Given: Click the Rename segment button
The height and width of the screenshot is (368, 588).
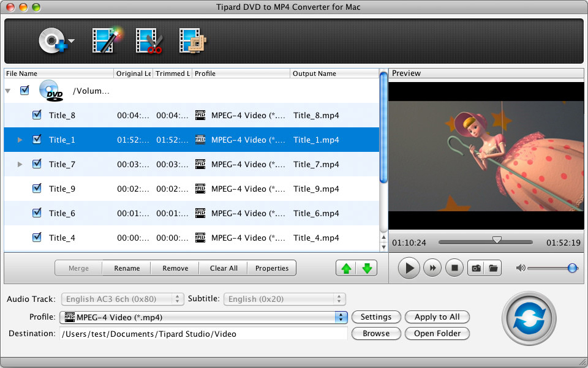Looking at the screenshot, I should [x=127, y=268].
